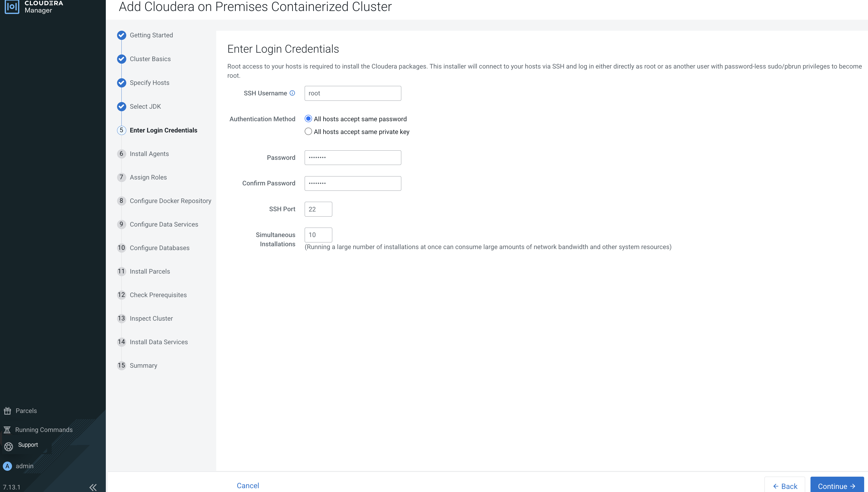Open Running Commands hourglass icon
Screen dimensions: 868x492
pyautogui.click(x=7, y=430)
